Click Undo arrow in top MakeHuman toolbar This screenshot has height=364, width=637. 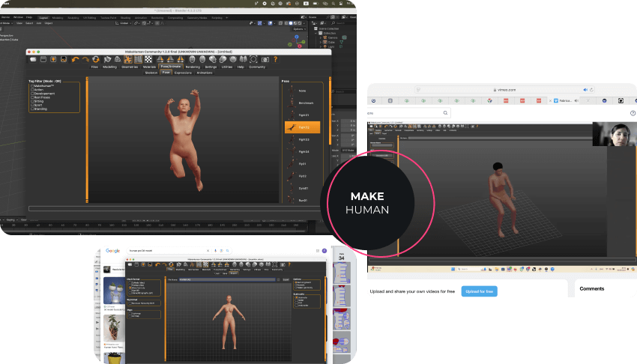tap(75, 60)
